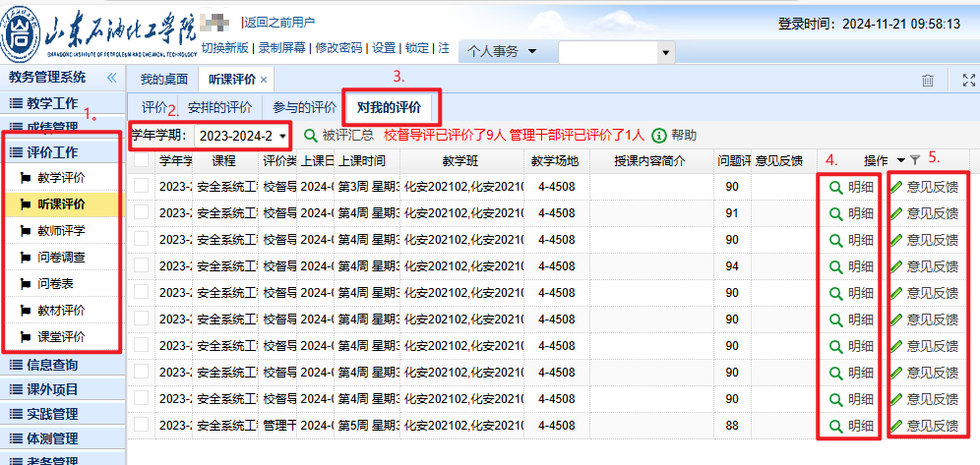Open details magnifier for score 88 row
This screenshot has height=465, width=980.
[835, 426]
